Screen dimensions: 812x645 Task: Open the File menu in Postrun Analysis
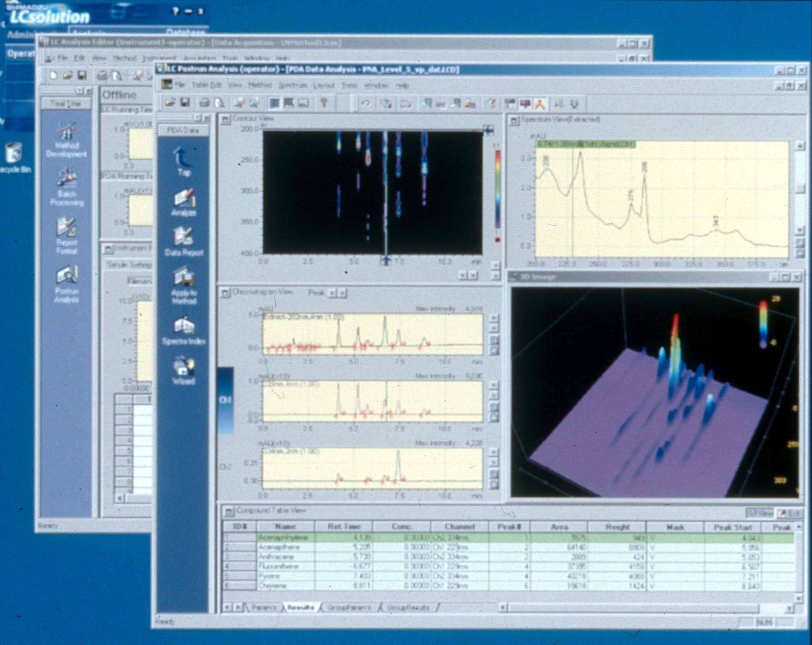click(x=180, y=85)
